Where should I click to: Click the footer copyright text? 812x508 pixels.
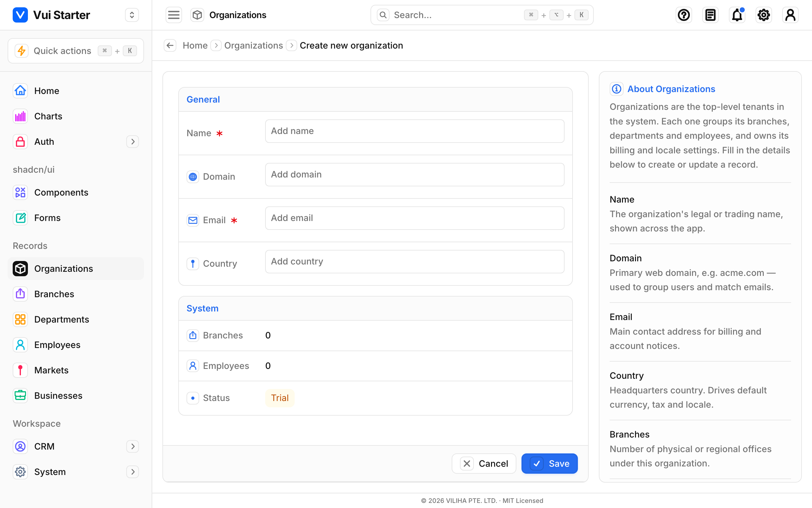[482, 501]
